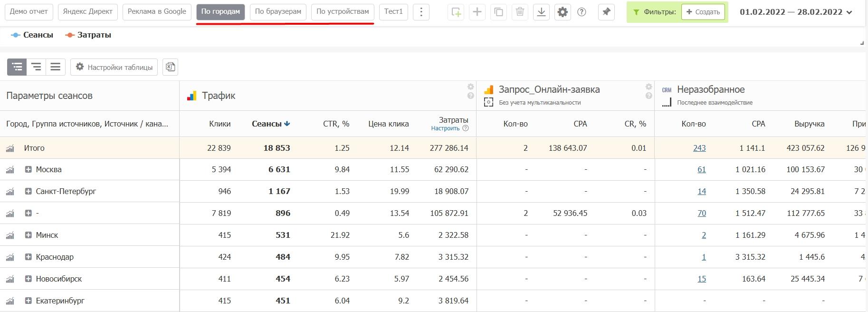Click help icon in the Трафик column group
Viewport: 868px width, 312px height.
point(470,96)
